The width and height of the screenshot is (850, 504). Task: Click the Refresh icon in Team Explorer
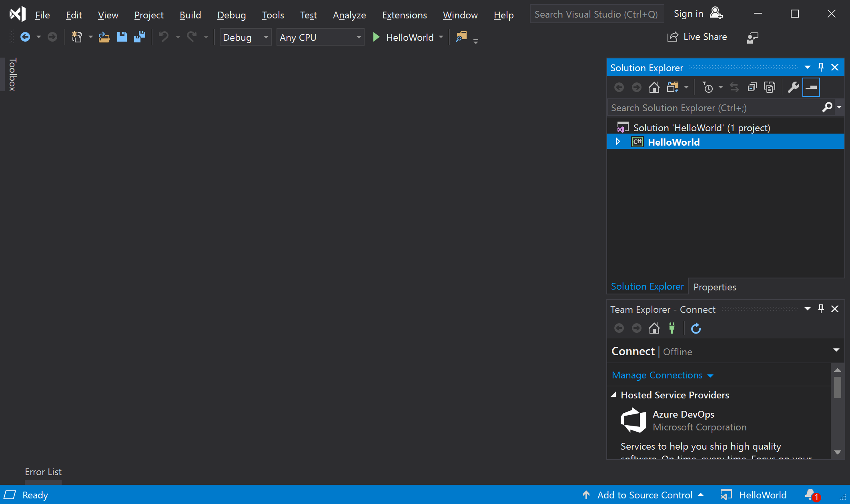695,328
